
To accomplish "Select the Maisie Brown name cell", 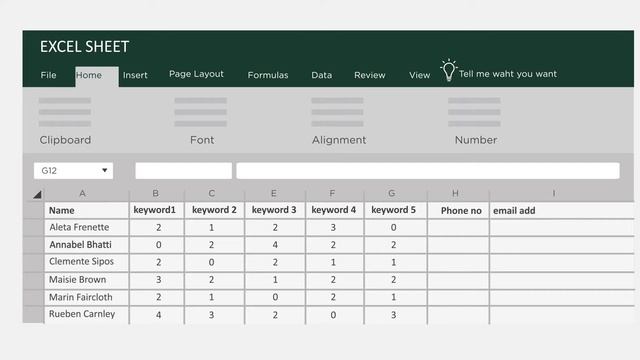I will click(x=87, y=280).
